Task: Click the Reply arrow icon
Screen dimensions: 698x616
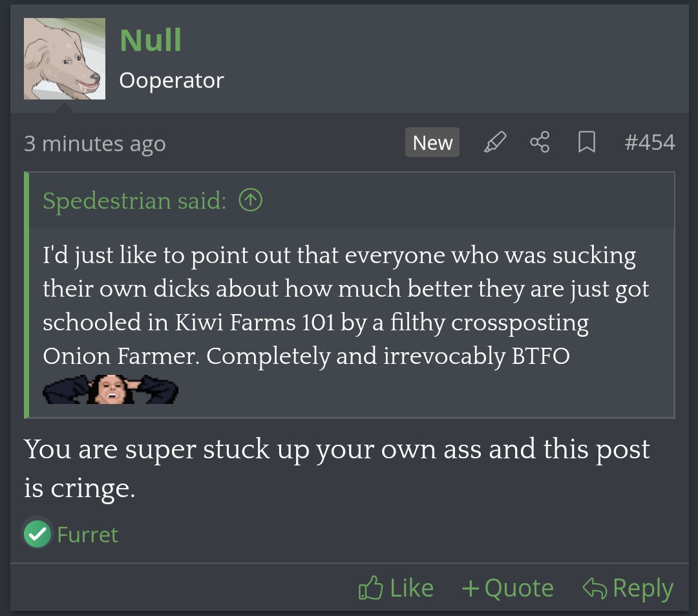Action: coord(595,588)
